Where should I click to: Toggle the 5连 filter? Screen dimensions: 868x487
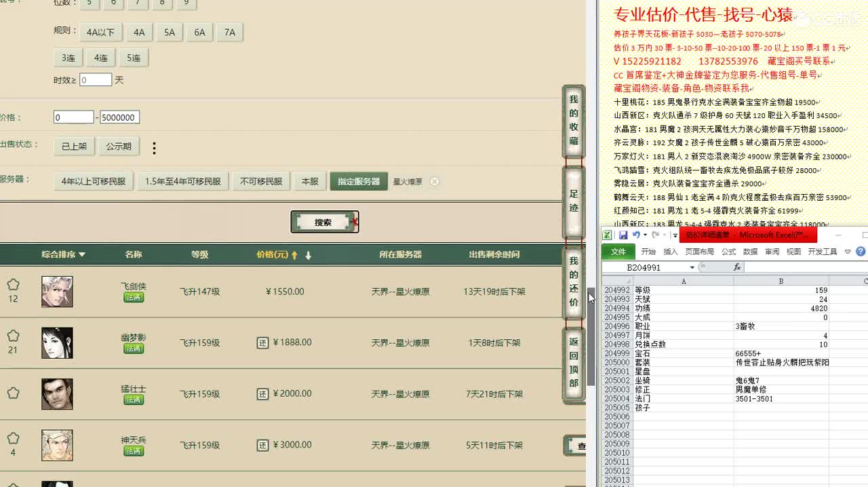coord(134,58)
